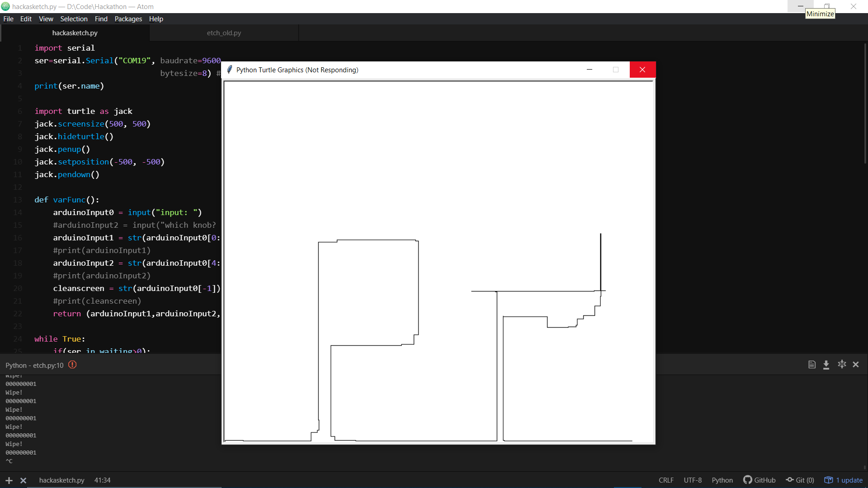Open the Python grammar selector

click(x=722, y=480)
